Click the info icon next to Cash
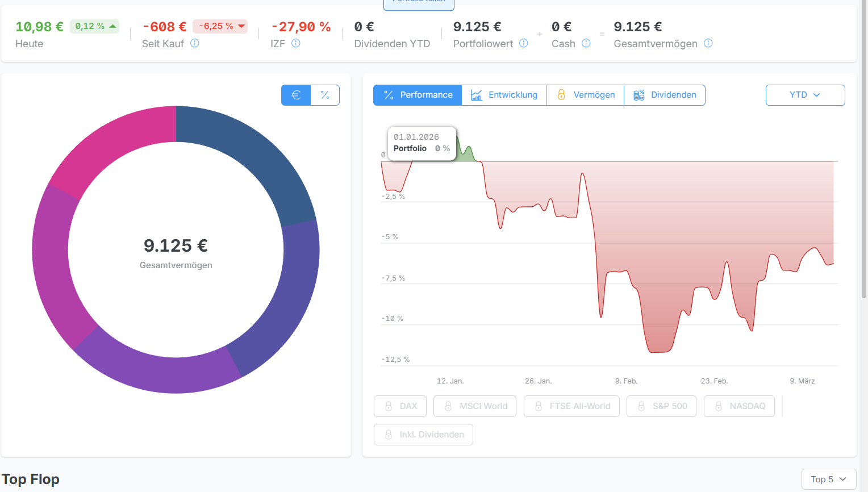Viewport: 868px width, 492px height. tap(586, 43)
